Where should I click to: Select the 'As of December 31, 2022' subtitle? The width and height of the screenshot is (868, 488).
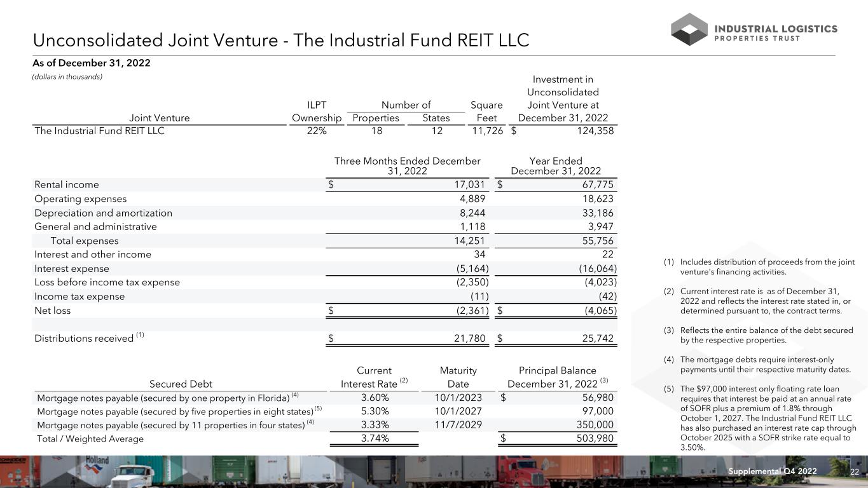(92, 63)
